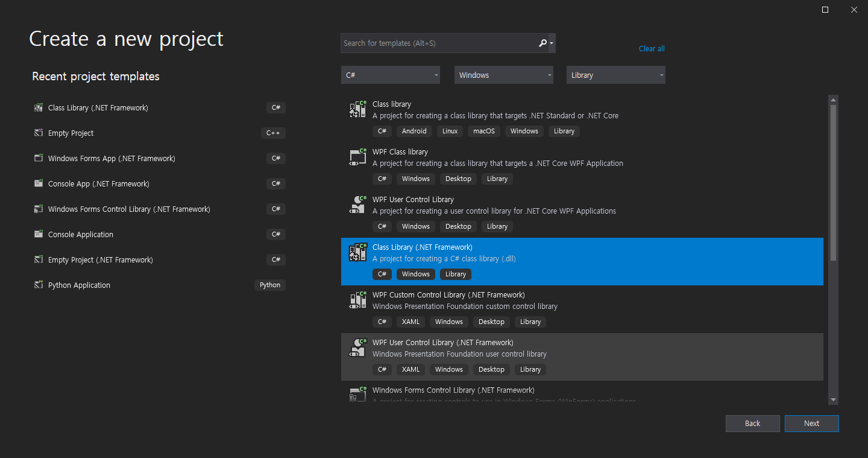Click the Python tag beside Python Application
Screen dimensions: 868x458
click(270, 285)
